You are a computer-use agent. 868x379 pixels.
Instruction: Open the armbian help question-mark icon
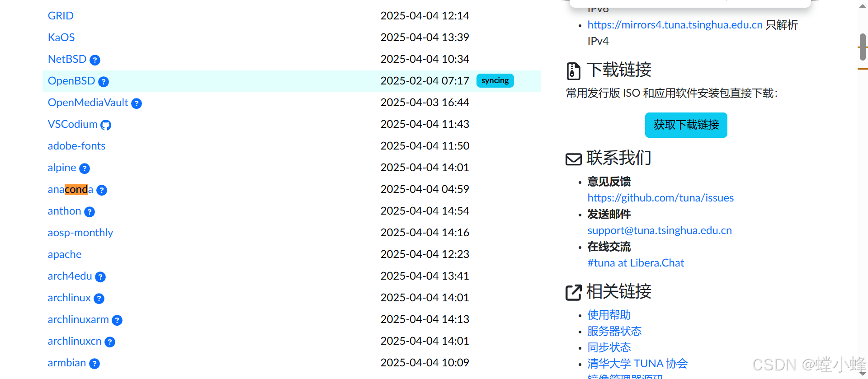click(94, 363)
